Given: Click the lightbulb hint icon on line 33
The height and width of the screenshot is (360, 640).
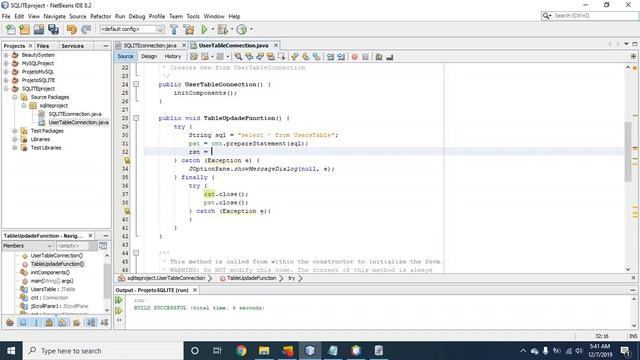Looking at the screenshot, I should coord(127,160).
